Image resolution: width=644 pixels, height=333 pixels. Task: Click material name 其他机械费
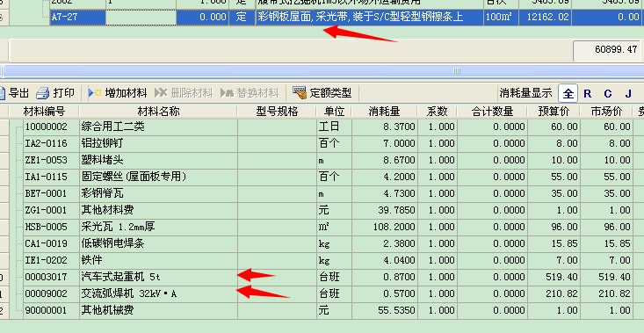[x=107, y=310]
